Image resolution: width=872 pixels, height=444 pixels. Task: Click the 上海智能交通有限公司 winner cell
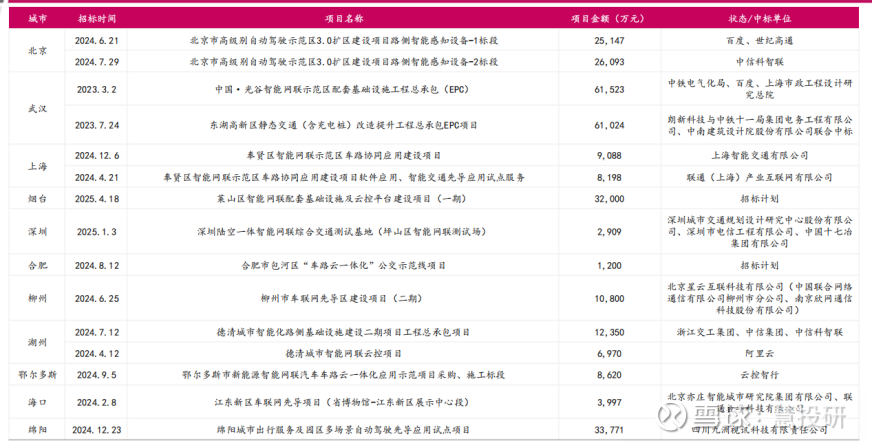759,155
